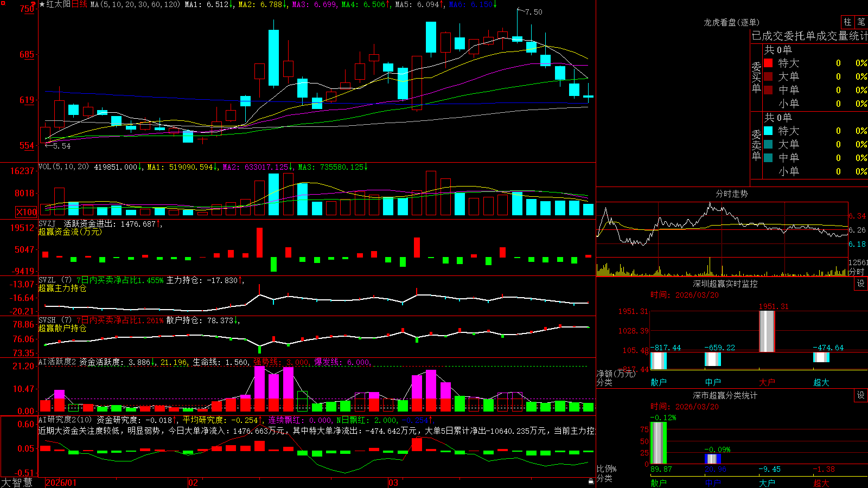Click the 大智慧 logo at bottom-left
The image size is (868, 488).
(17, 483)
